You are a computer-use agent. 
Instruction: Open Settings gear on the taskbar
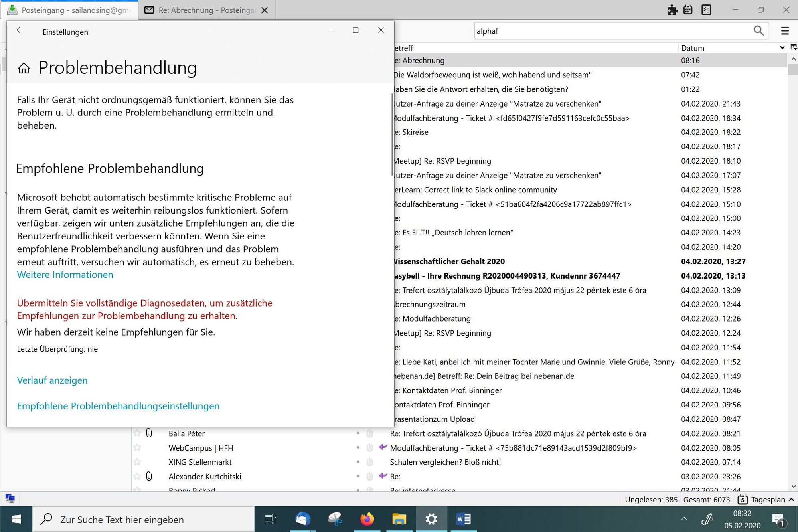431,519
